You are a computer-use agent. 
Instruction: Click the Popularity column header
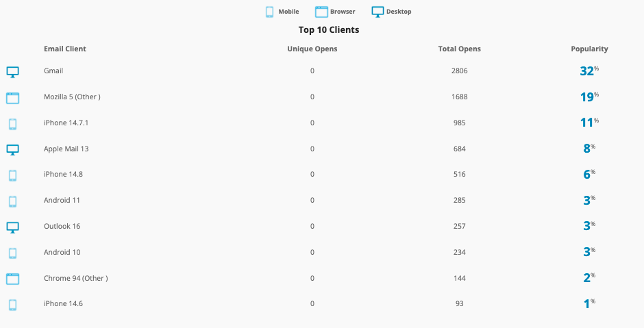coord(589,49)
